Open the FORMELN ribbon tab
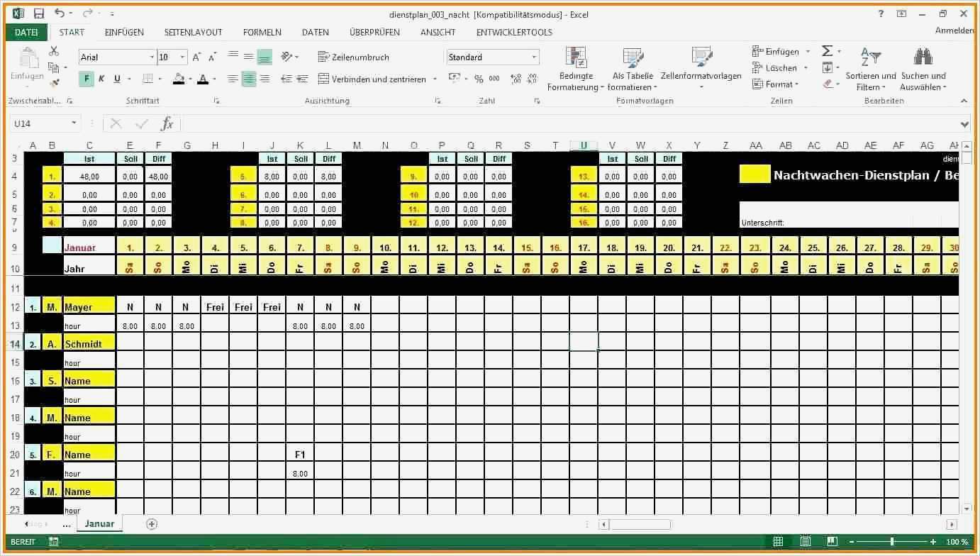Screen dimensions: 980x556 click(262, 32)
